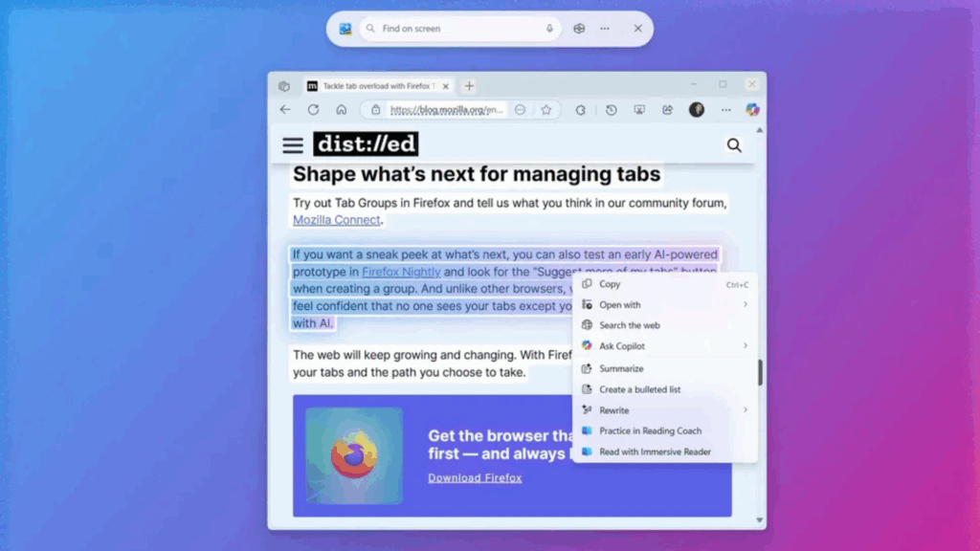
Task: Open the zoom-out magnifier icon in the address bar
Action: [520, 110]
